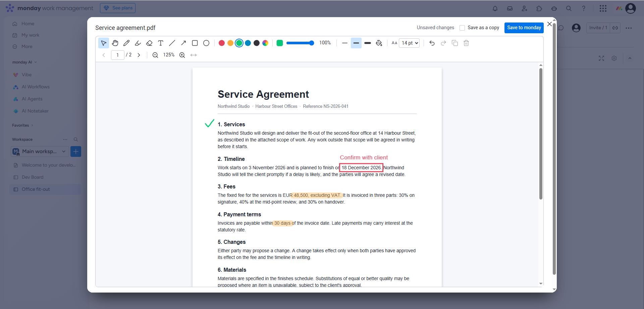Open Home in the sidebar
The width and height of the screenshot is (644, 309).
click(x=28, y=24)
